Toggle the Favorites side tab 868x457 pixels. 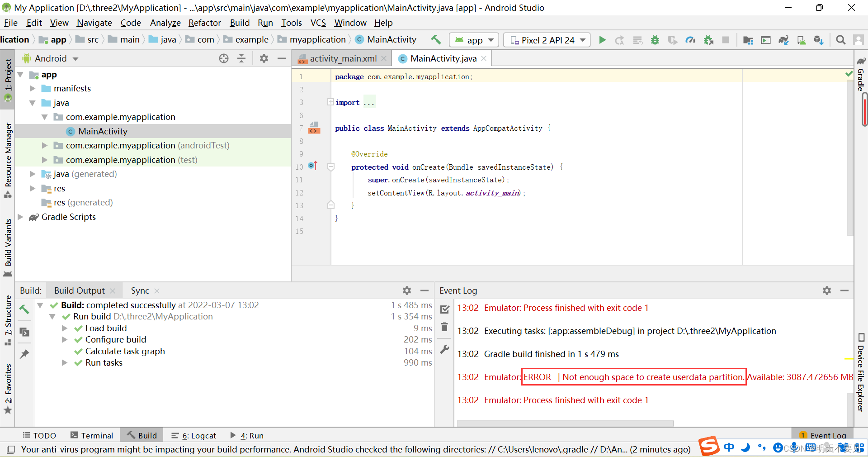pos(8,389)
